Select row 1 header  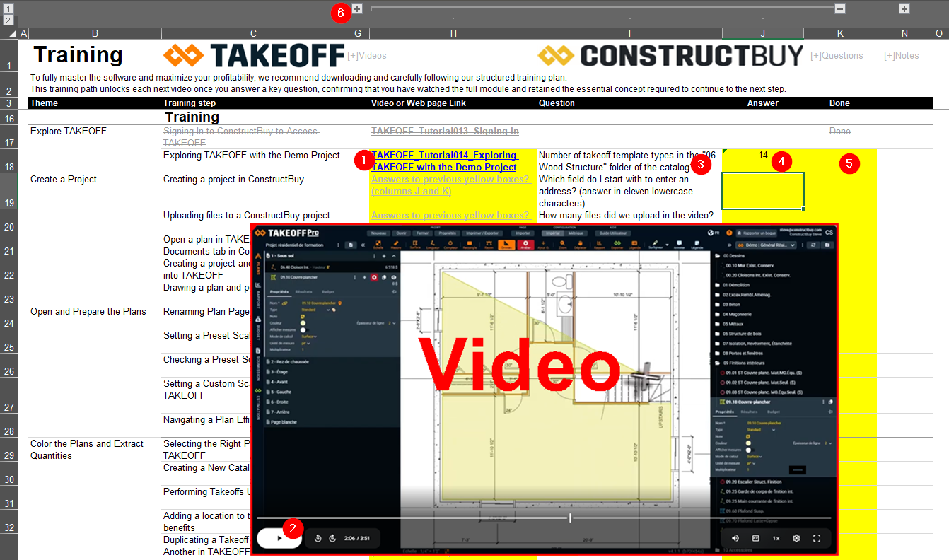point(9,55)
